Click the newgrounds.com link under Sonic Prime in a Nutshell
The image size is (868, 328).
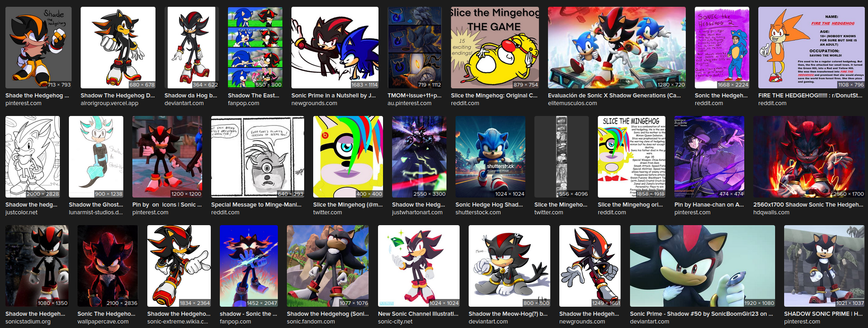314,103
